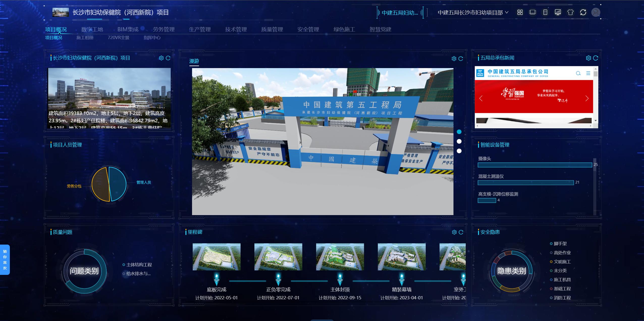The width and height of the screenshot is (644, 321).
Task: Open the user avatar profile
Action: pos(596,12)
